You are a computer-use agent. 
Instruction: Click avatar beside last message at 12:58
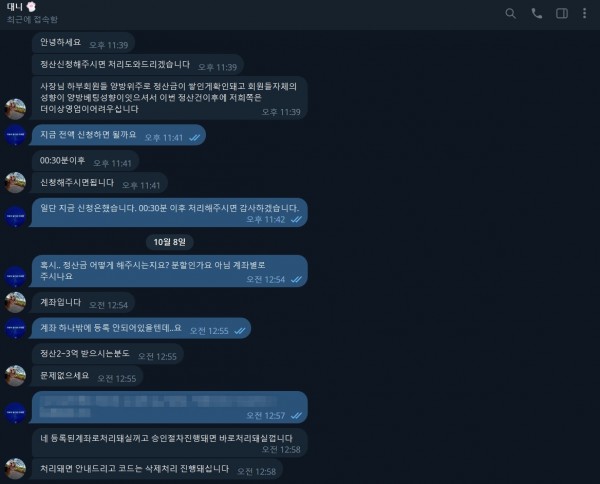pos(15,468)
